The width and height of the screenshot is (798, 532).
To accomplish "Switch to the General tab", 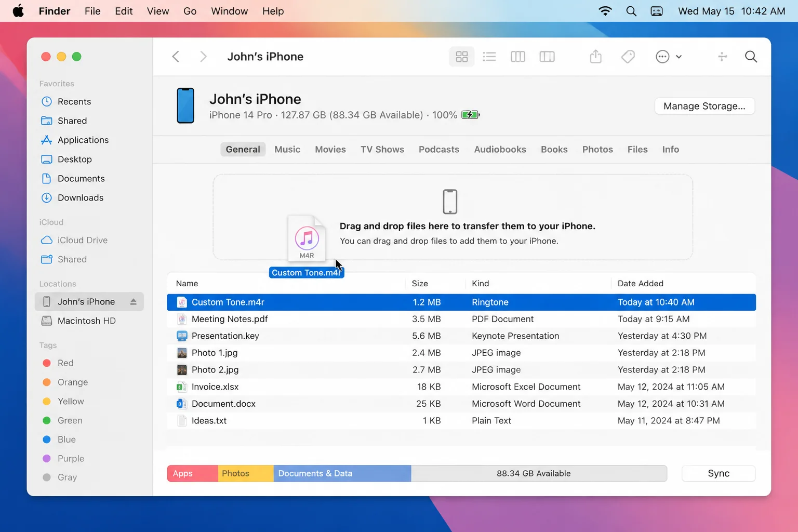I will coord(243,150).
